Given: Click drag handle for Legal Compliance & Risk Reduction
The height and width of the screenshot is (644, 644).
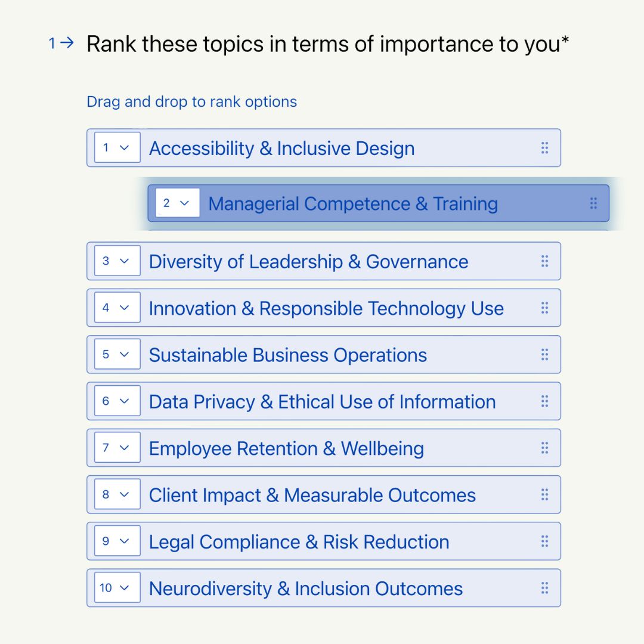Looking at the screenshot, I should point(544,541).
